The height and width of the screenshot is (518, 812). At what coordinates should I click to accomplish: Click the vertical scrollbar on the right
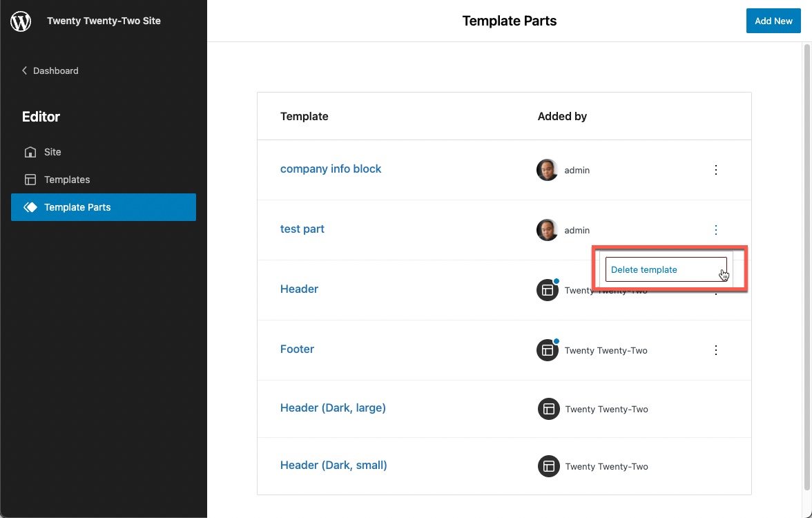806,276
